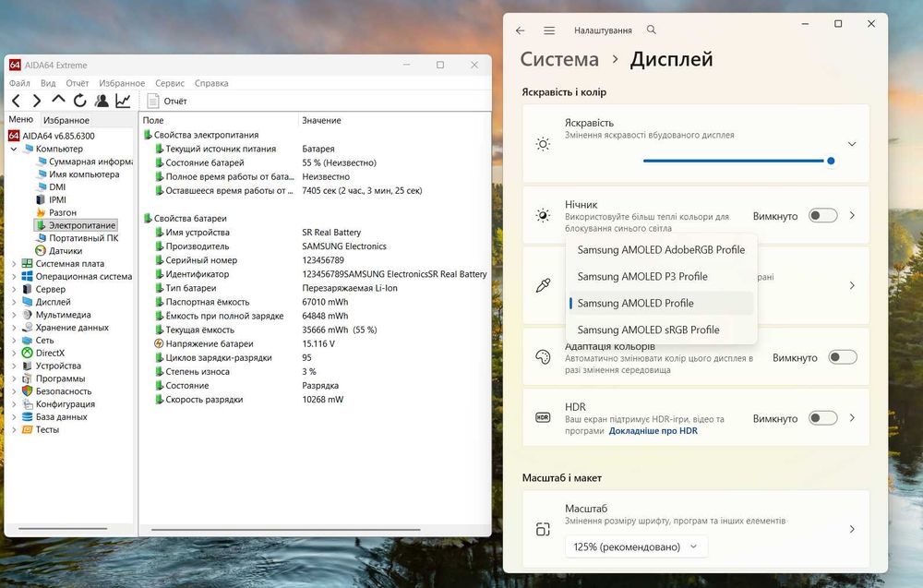Toggle the Нічник night light switch
The width and height of the screenshot is (923, 588).
pos(822,216)
